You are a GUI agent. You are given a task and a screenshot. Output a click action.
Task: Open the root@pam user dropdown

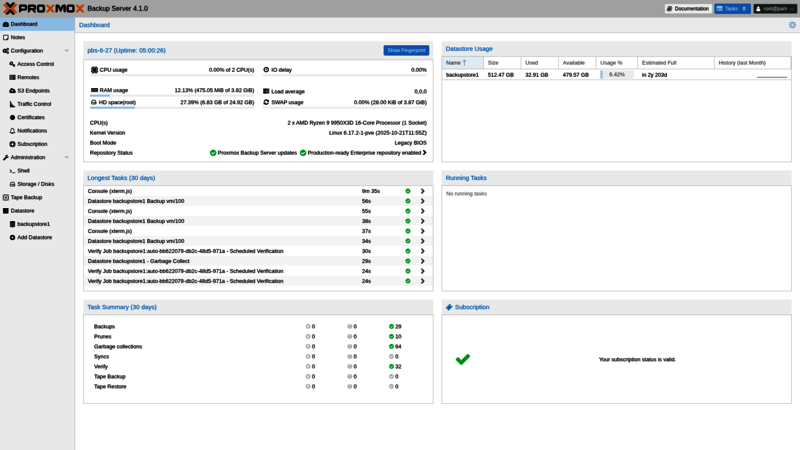point(774,9)
